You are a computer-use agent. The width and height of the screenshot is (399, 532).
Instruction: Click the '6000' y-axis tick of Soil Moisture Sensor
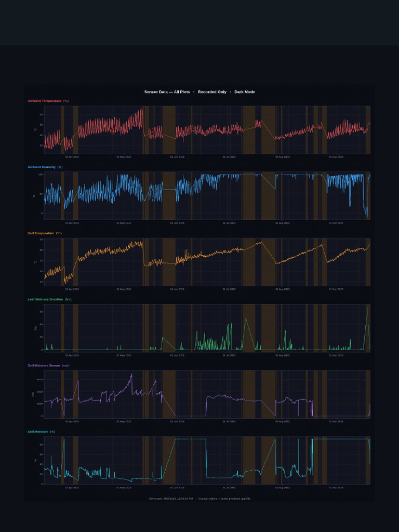coord(39,380)
